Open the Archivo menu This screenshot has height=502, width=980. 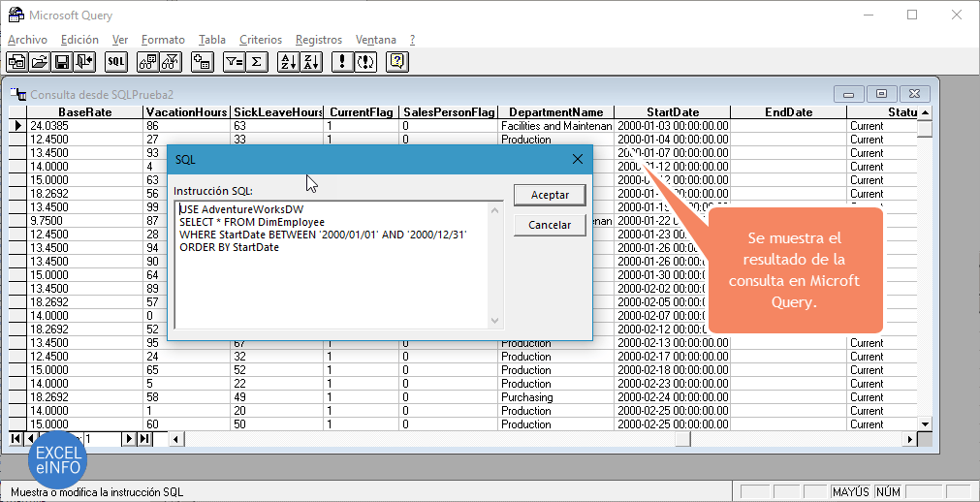point(27,40)
